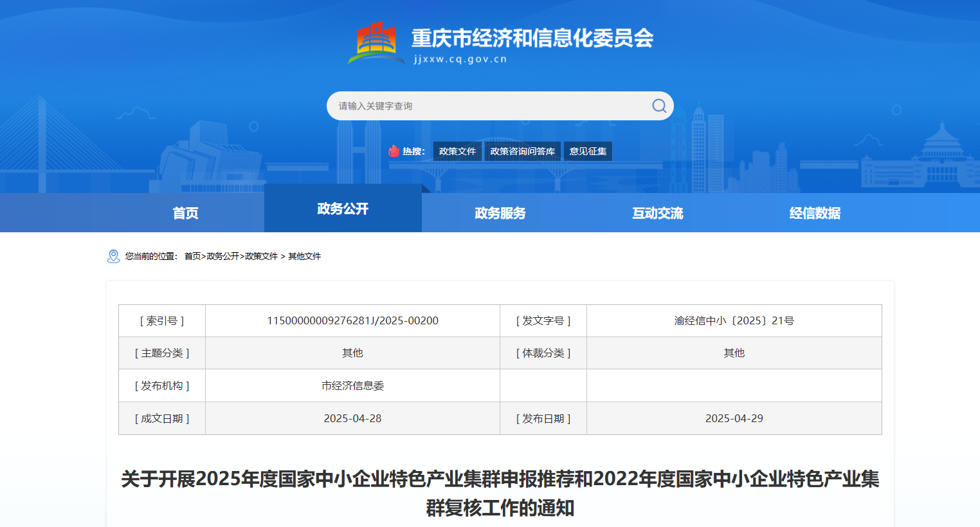Open the 意见征集 hot search tag

[x=588, y=151]
